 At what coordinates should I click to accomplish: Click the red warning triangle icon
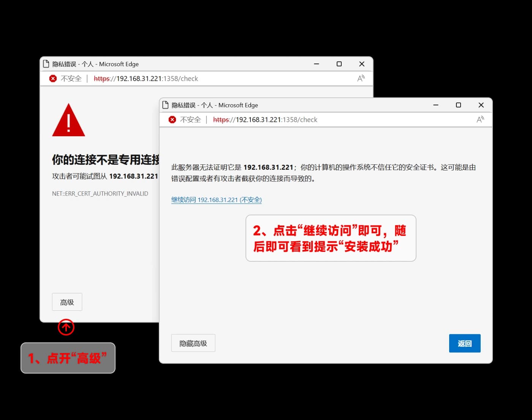coord(68,121)
